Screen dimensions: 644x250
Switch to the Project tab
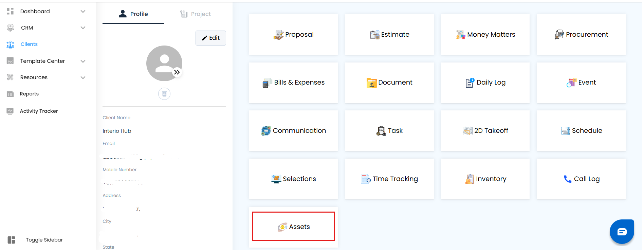(195, 14)
